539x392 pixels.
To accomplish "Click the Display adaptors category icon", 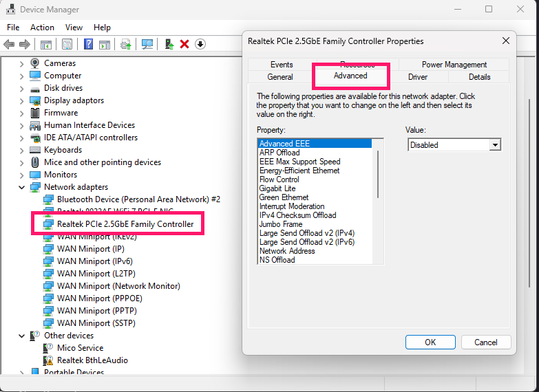I will pos(34,100).
